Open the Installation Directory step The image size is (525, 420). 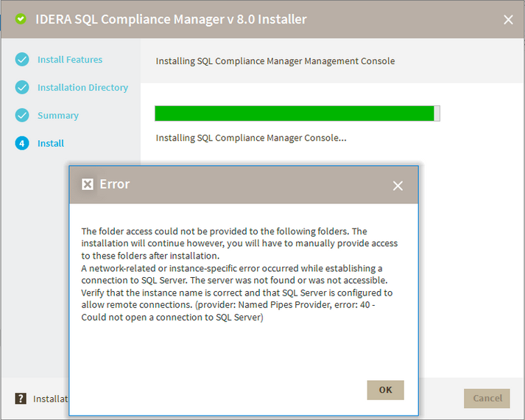tap(82, 88)
